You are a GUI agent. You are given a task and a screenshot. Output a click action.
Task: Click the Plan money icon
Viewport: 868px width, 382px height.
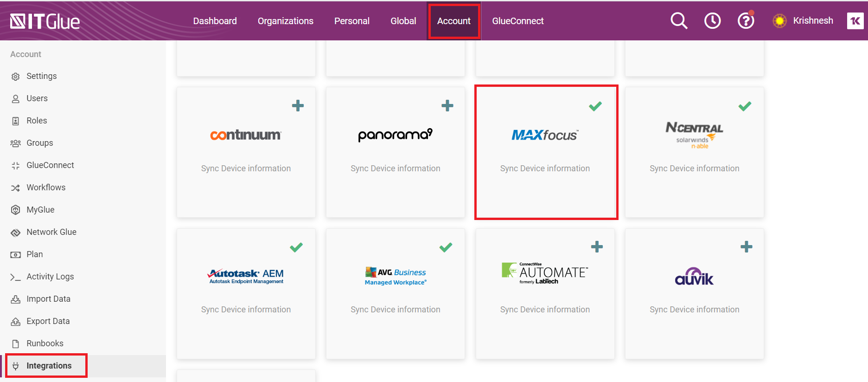pos(16,255)
